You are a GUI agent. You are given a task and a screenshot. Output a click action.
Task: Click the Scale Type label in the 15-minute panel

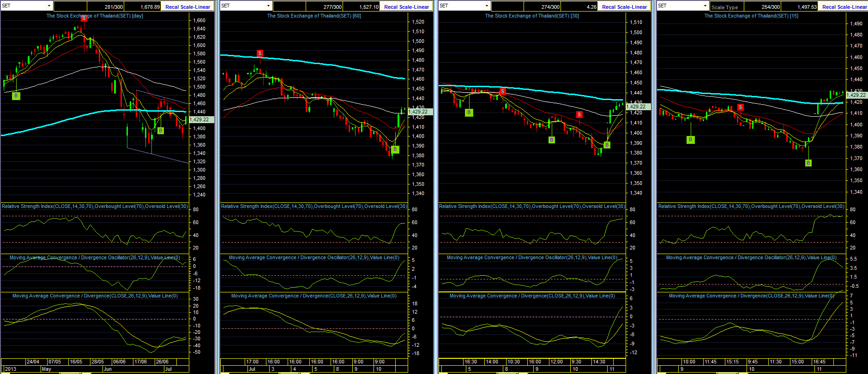[725, 7]
